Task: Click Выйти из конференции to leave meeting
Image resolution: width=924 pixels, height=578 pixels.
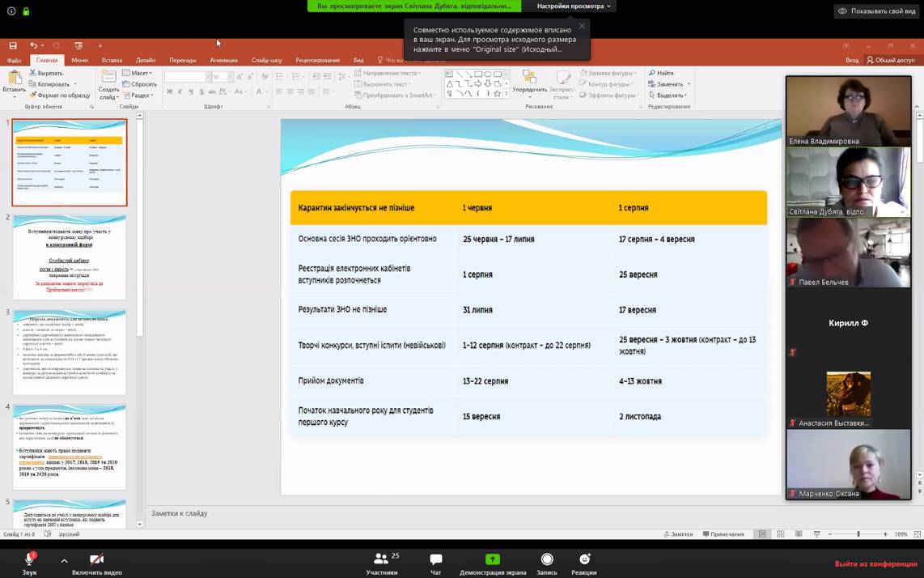Action: [875, 563]
